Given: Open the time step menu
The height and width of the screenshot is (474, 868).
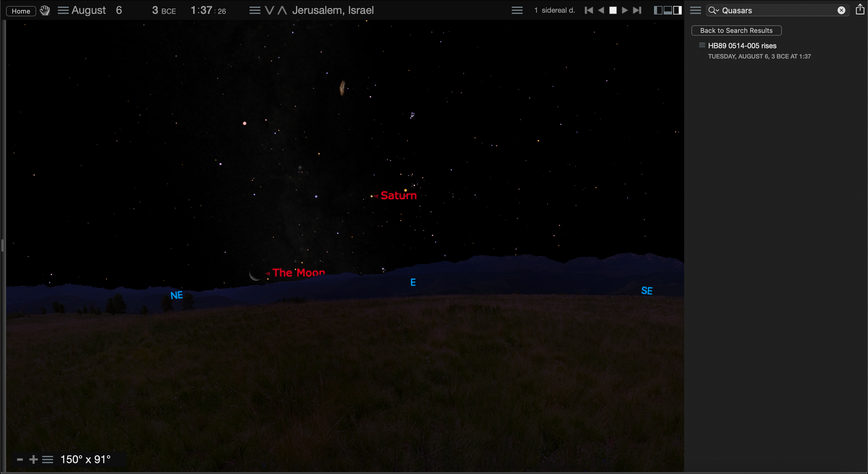Looking at the screenshot, I should click(517, 10).
